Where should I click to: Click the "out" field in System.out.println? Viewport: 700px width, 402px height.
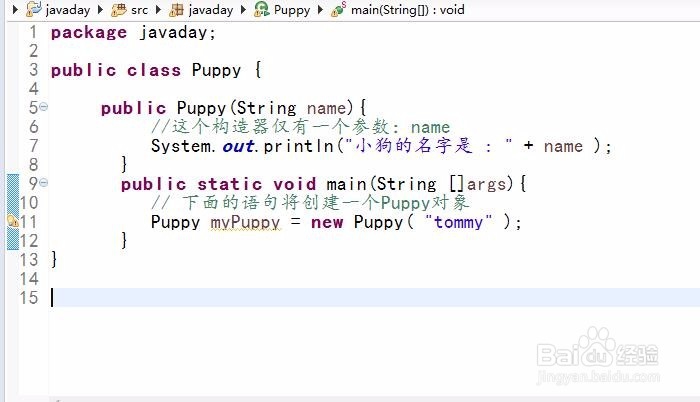click(x=238, y=146)
